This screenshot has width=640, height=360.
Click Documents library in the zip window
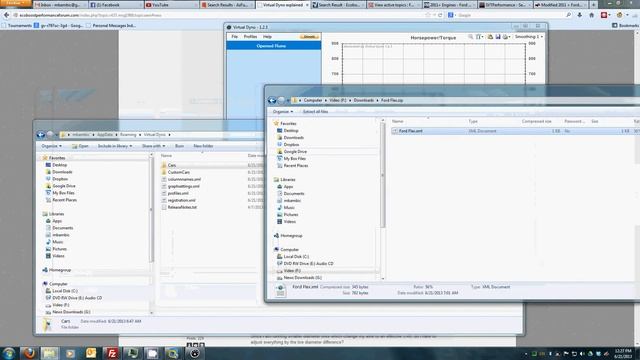pyautogui.click(x=293, y=193)
